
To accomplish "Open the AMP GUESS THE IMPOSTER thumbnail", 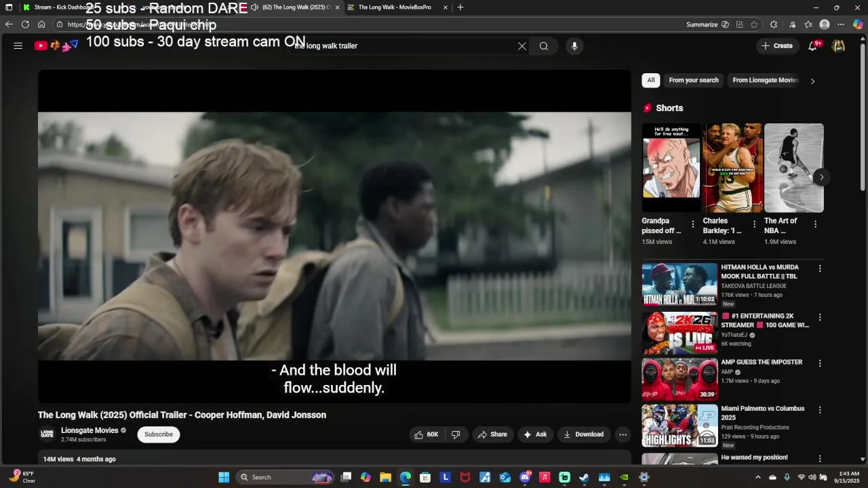I will (x=679, y=380).
